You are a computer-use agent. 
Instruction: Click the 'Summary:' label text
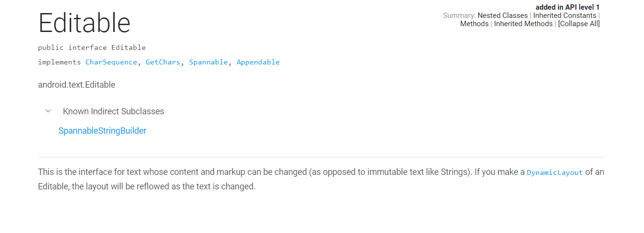pyautogui.click(x=459, y=16)
